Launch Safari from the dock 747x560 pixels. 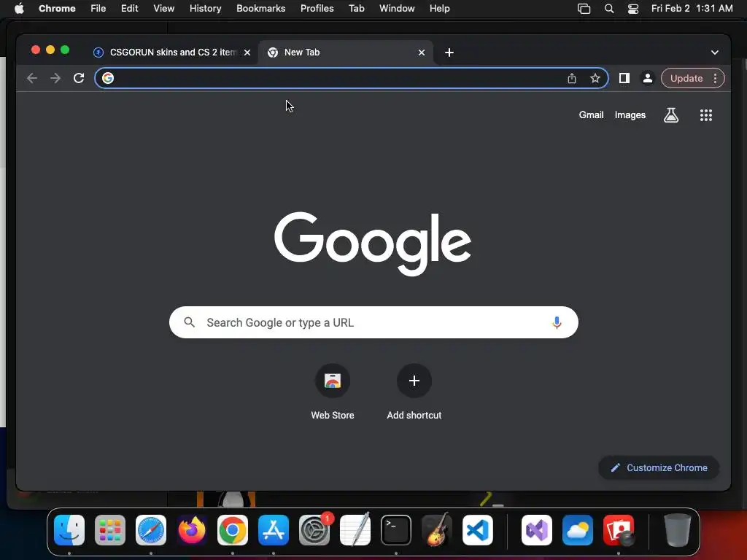click(x=151, y=530)
